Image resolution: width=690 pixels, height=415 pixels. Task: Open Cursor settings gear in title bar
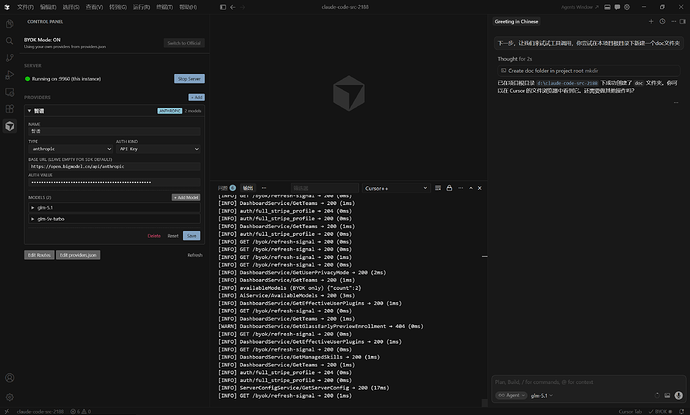(x=627, y=7)
